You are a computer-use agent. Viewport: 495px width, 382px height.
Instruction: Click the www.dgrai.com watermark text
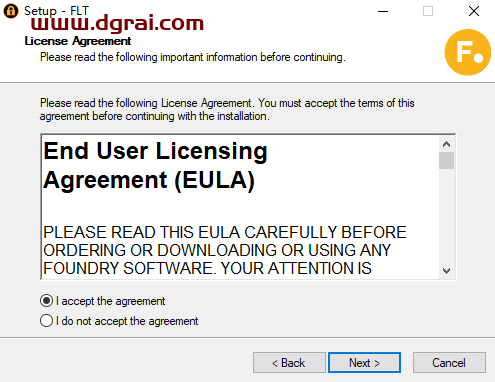click(x=117, y=23)
